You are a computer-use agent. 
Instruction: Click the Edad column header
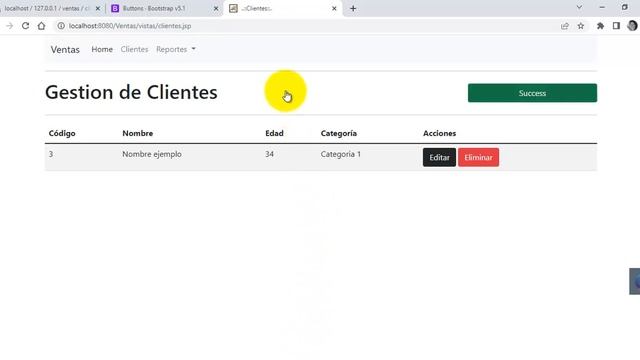click(x=274, y=133)
